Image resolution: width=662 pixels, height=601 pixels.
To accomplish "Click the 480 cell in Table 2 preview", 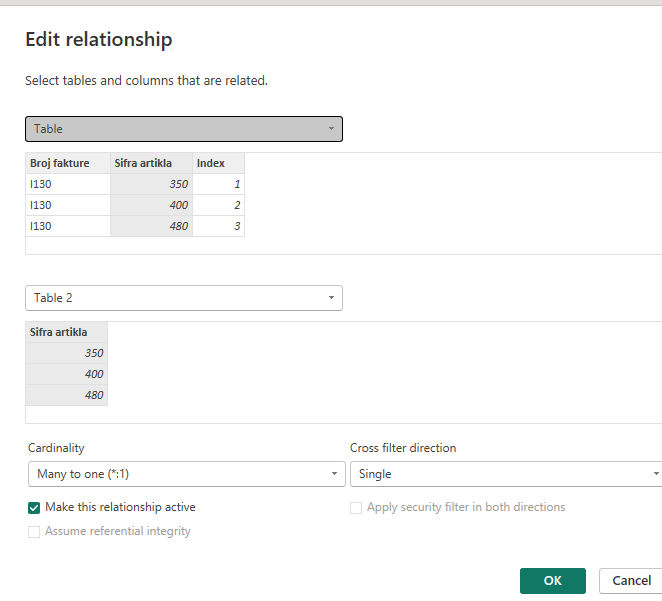I will pyautogui.click(x=67, y=395).
